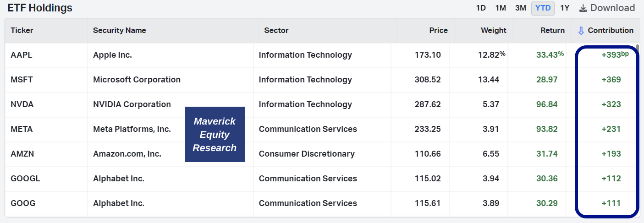Click Communication Services in the GOOG row

coord(308,203)
